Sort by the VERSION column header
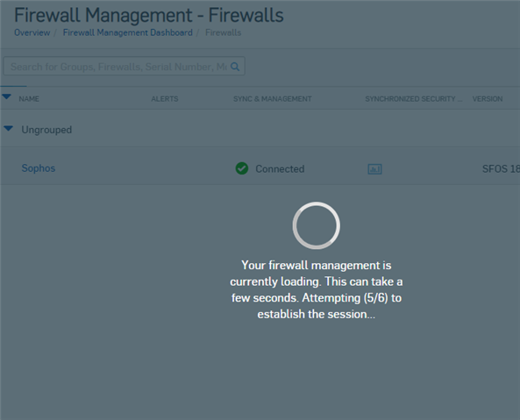Viewport: 520px width, 420px height. (488, 99)
